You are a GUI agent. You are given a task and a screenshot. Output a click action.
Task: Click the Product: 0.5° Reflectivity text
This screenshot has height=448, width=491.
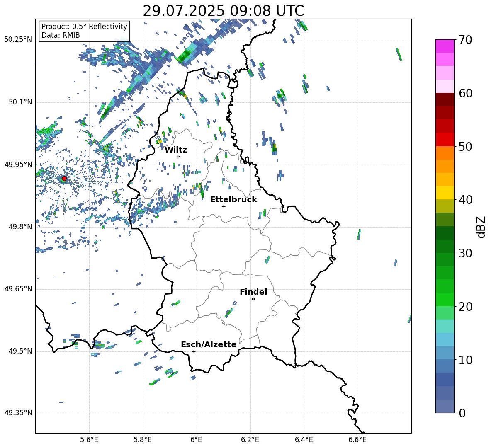84,26
